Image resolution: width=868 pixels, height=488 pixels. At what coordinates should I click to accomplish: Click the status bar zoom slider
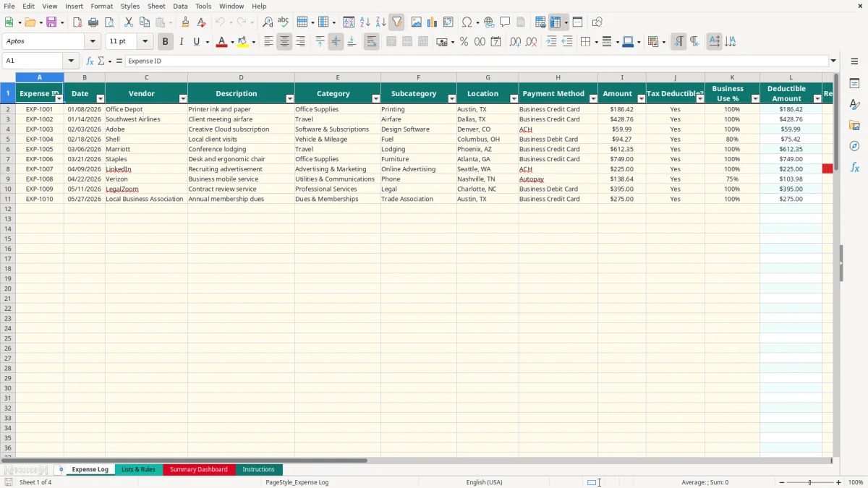pyautogui.click(x=809, y=482)
